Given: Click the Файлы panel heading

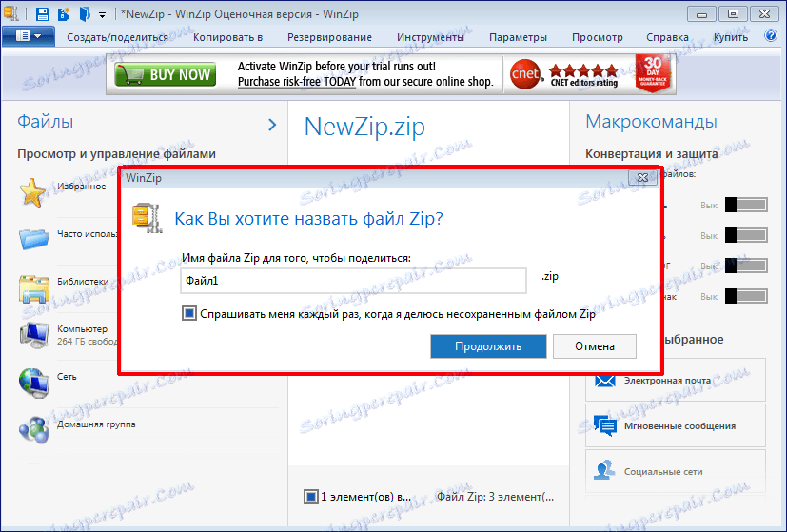Looking at the screenshot, I should click(x=45, y=122).
